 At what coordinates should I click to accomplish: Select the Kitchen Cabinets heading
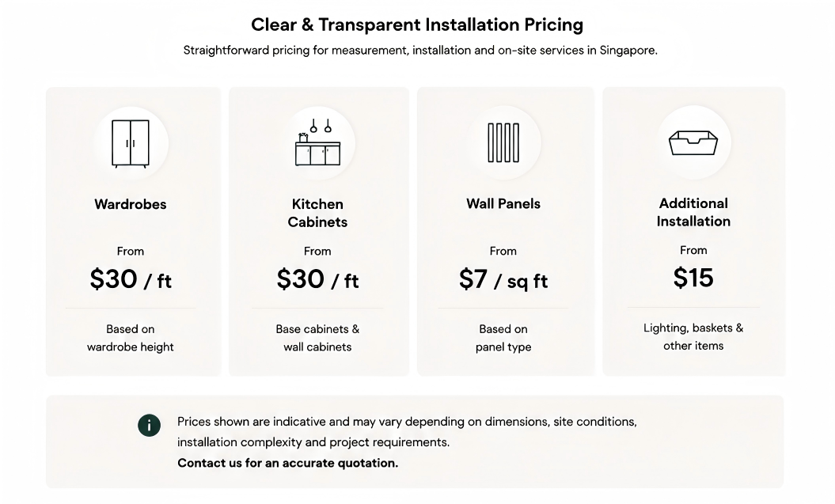pyautogui.click(x=317, y=213)
